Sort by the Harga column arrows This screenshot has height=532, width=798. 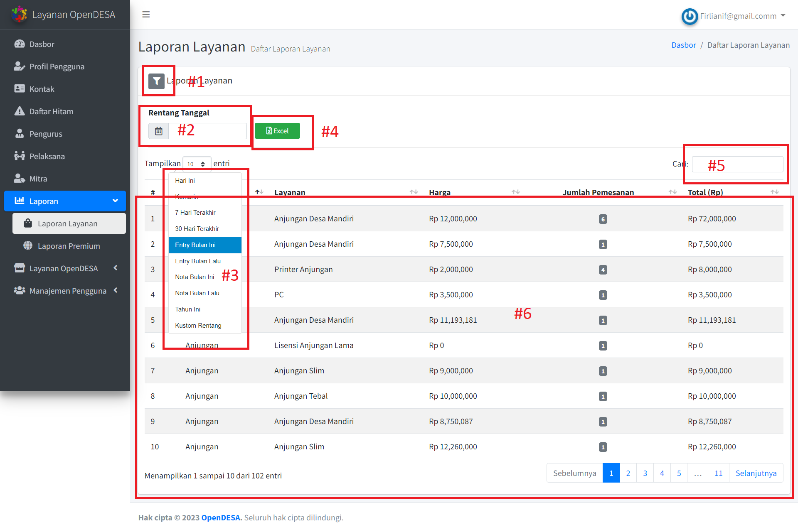[516, 192]
